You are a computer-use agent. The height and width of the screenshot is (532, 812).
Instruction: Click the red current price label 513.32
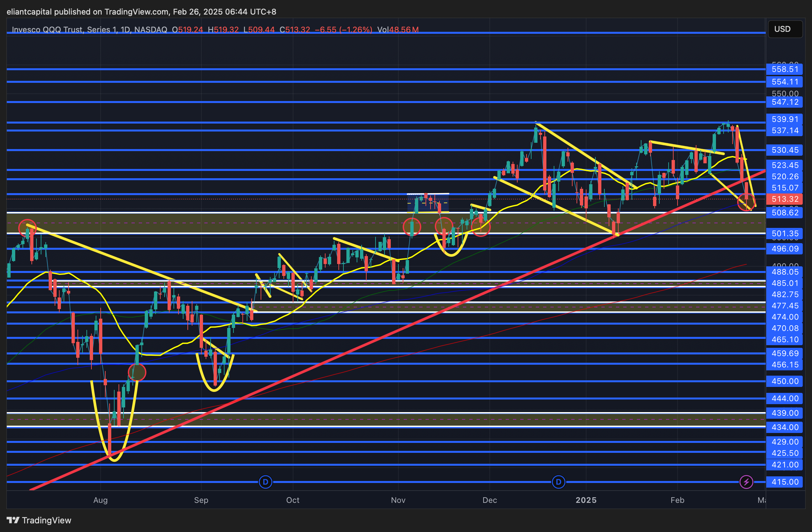(785, 199)
